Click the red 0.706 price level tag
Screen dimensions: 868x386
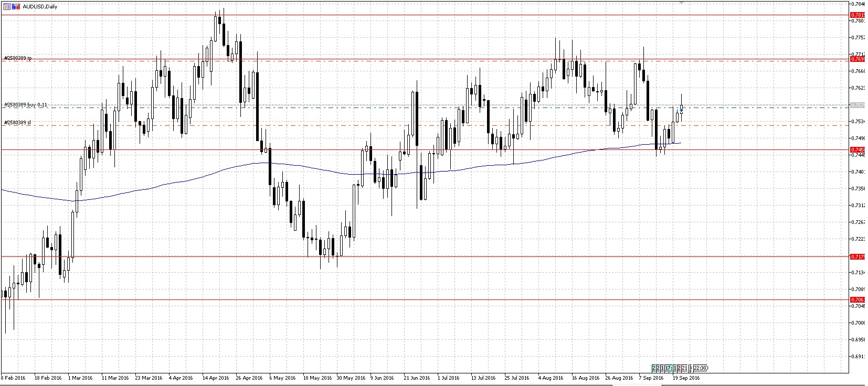pyautogui.click(x=857, y=300)
